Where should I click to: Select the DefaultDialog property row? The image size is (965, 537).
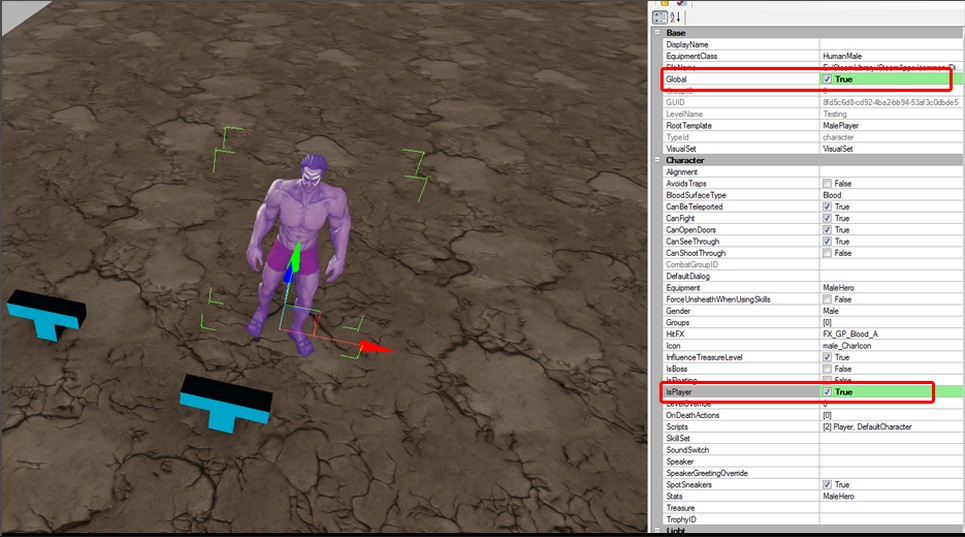tap(813, 276)
